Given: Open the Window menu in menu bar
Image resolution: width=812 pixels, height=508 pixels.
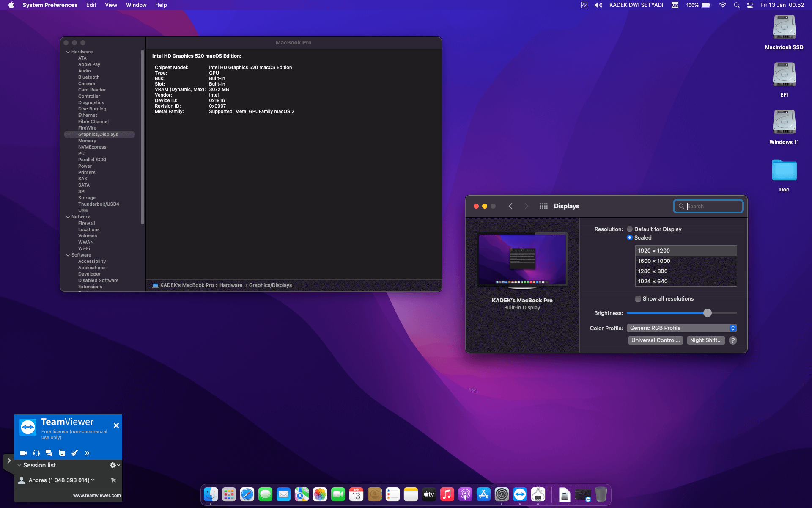Looking at the screenshot, I should pos(136,5).
